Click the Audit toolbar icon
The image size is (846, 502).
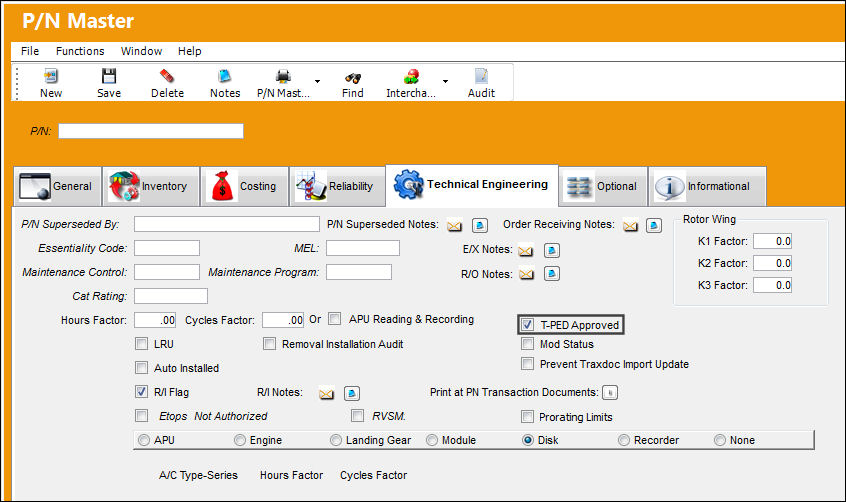[481, 76]
